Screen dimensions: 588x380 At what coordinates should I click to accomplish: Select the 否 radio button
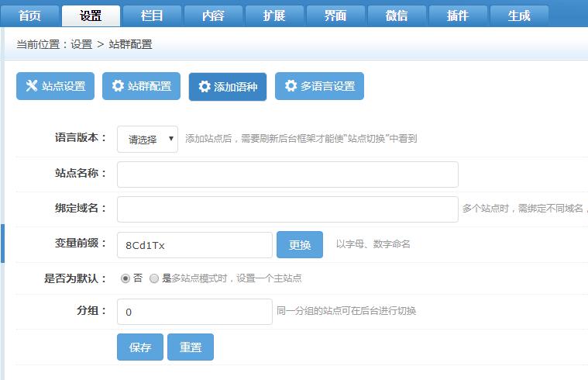[x=125, y=278]
